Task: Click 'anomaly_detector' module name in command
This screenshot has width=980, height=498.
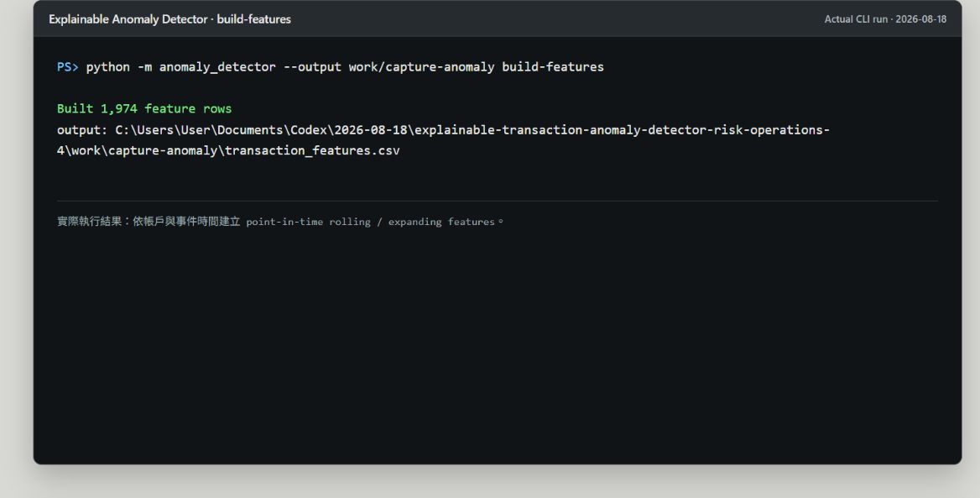Action: click(217, 67)
